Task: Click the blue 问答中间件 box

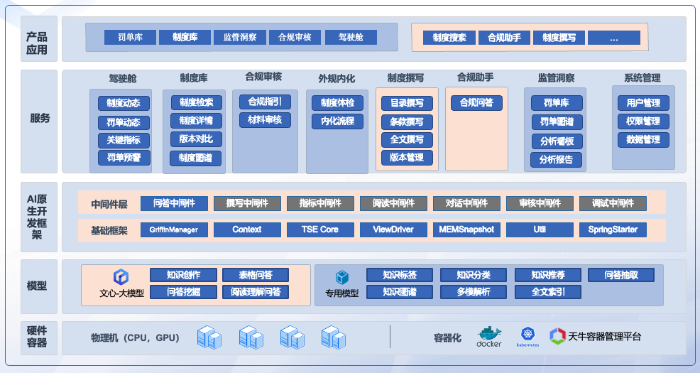Action: pyautogui.click(x=174, y=203)
